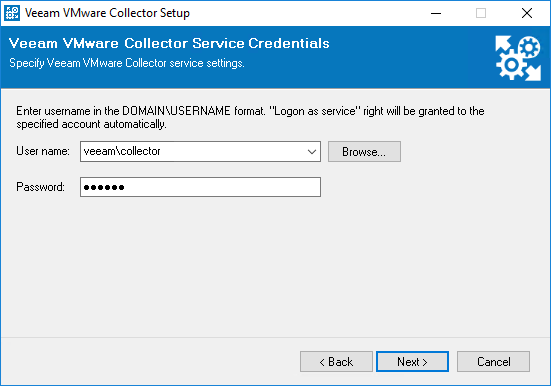
Task: Minimize the setup window
Action: point(436,13)
